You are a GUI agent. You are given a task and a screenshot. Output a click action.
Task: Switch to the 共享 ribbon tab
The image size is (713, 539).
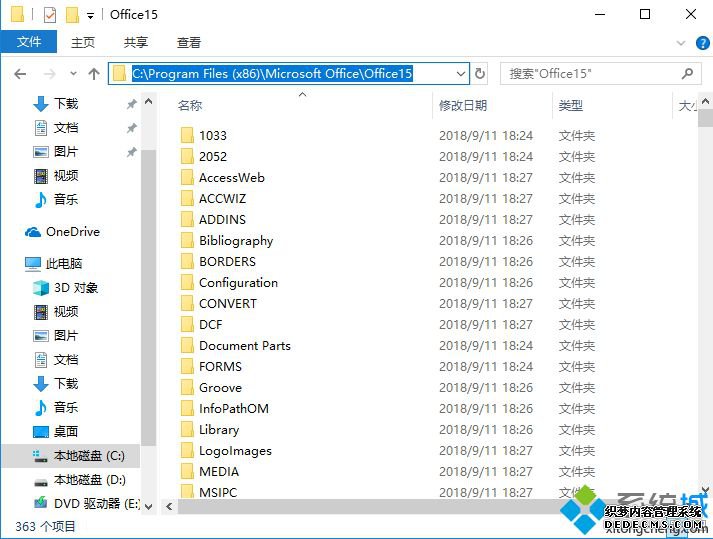pyautogui.click(x=136, y=42)
